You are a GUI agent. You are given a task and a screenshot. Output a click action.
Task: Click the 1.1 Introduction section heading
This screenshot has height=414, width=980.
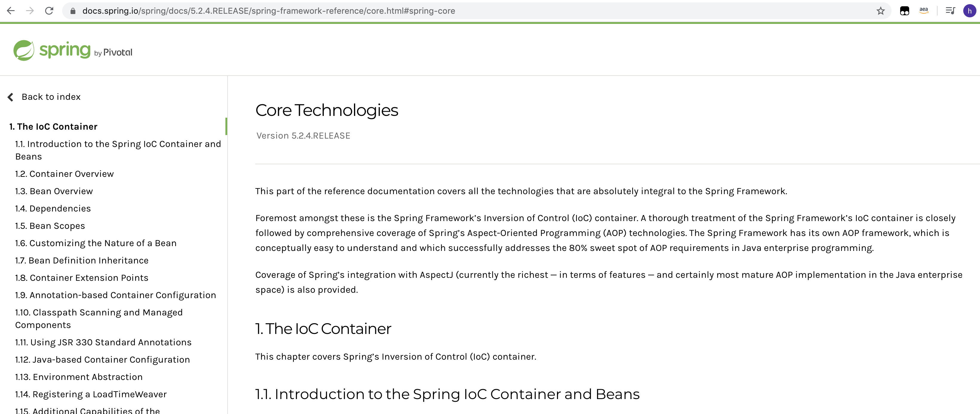pyautogui.click(x=447, y=394)
